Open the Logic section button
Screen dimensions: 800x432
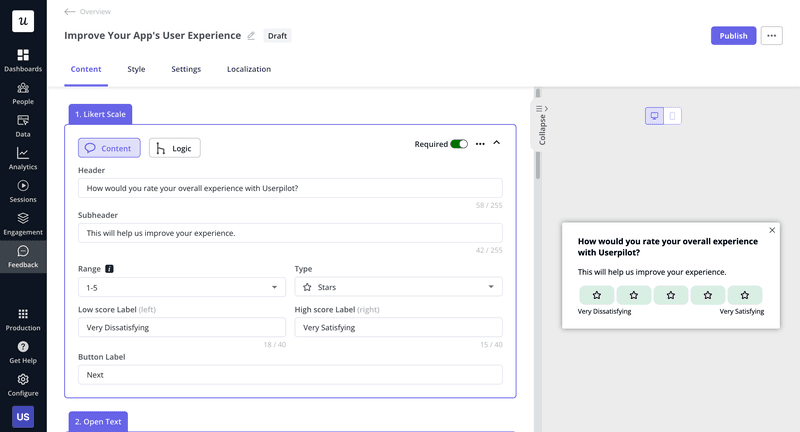point(175,148)
